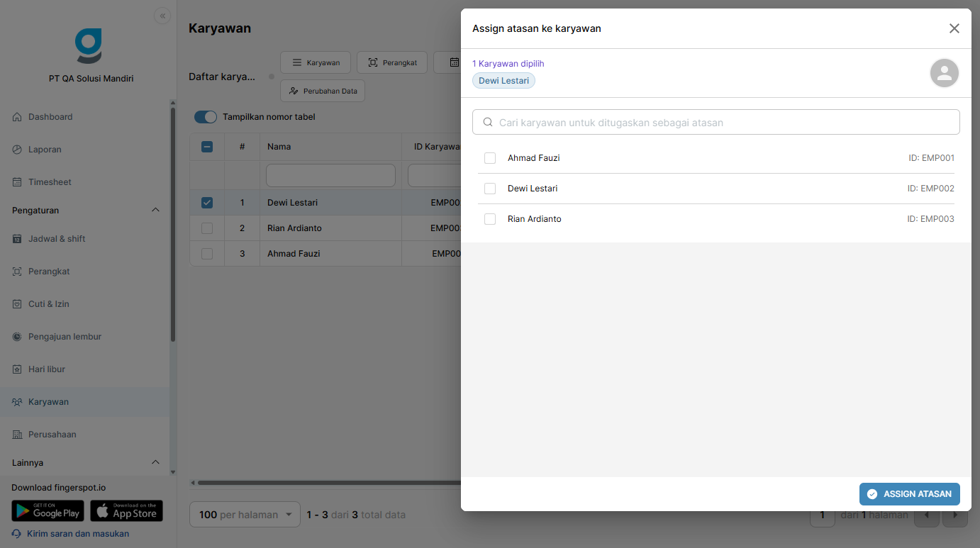Close the Assign atasan dialog

click(x=954, y=28)
